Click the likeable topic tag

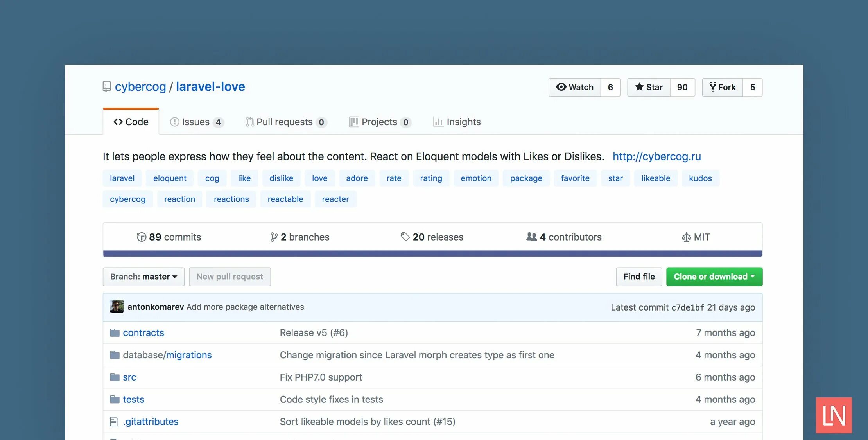coord(656,178)
